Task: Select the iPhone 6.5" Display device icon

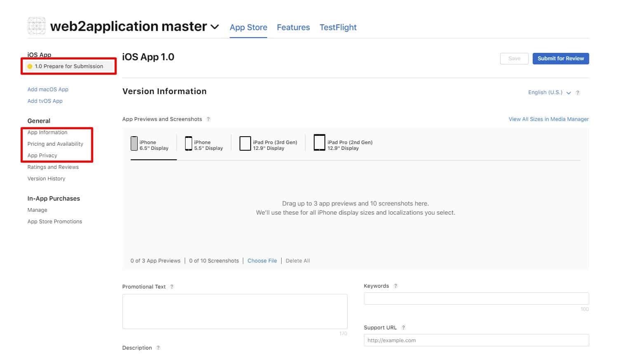Action: pos(134,144)
